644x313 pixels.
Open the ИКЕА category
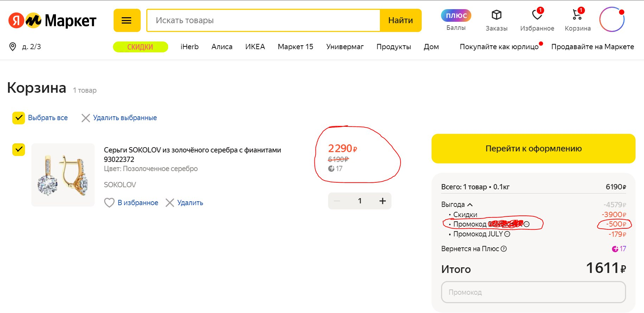(x=255, y=47)
